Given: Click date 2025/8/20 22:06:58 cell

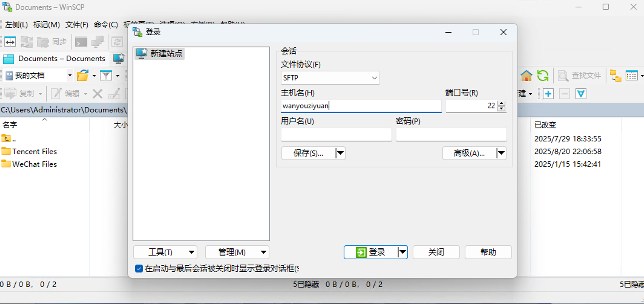Looking at the screenshot, I should point(568,151).
